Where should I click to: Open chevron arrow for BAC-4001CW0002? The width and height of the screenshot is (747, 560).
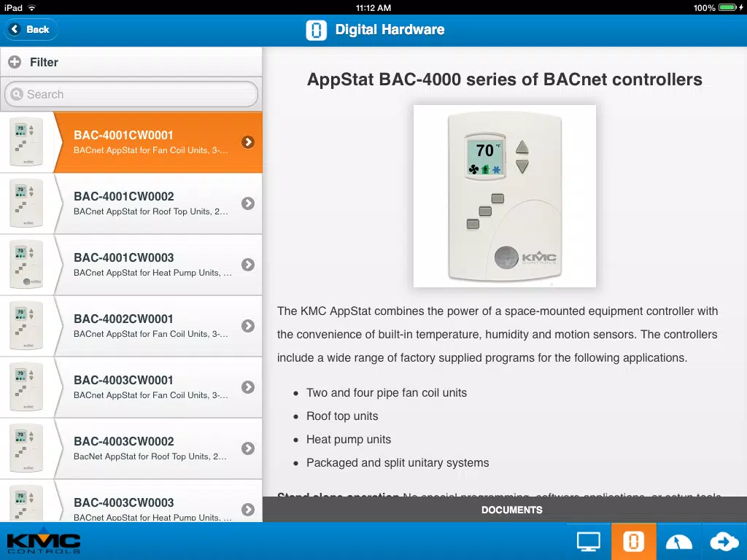point(248,203)
